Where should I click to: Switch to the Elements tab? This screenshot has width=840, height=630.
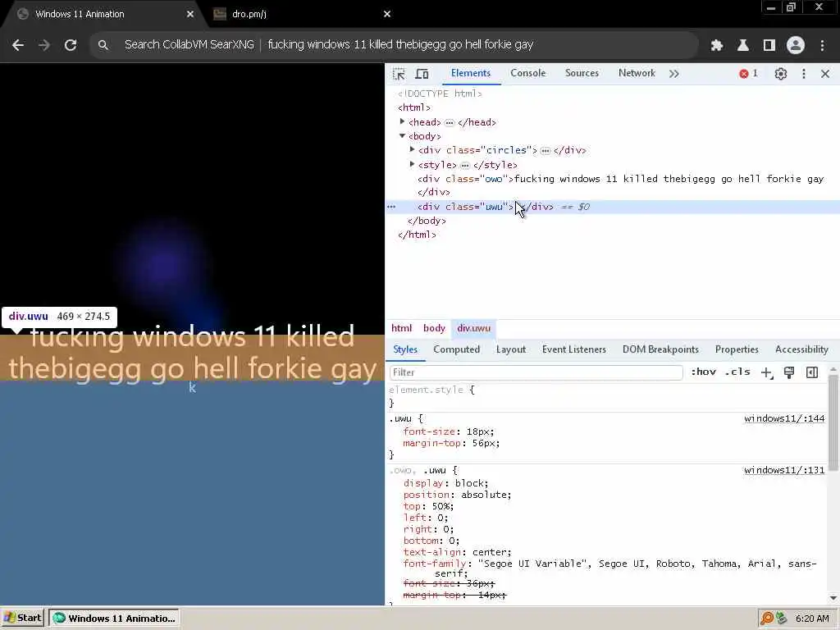click(x=470, y=73)
